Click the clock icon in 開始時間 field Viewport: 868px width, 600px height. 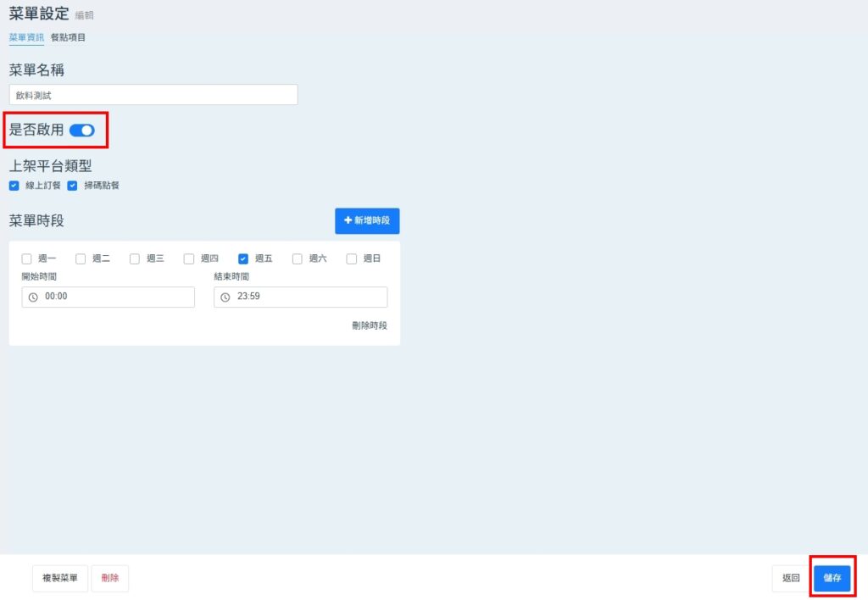33,297
